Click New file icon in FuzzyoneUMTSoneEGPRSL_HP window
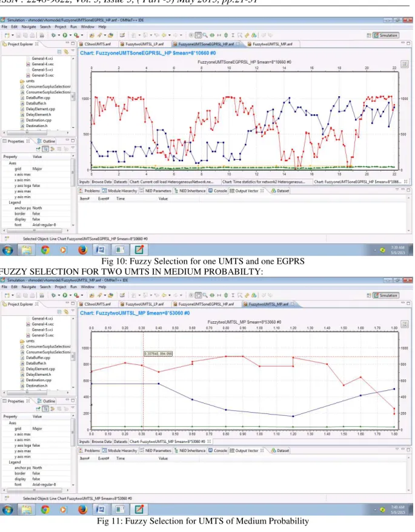This screenshot has width=415, height=532. (7, 35)
